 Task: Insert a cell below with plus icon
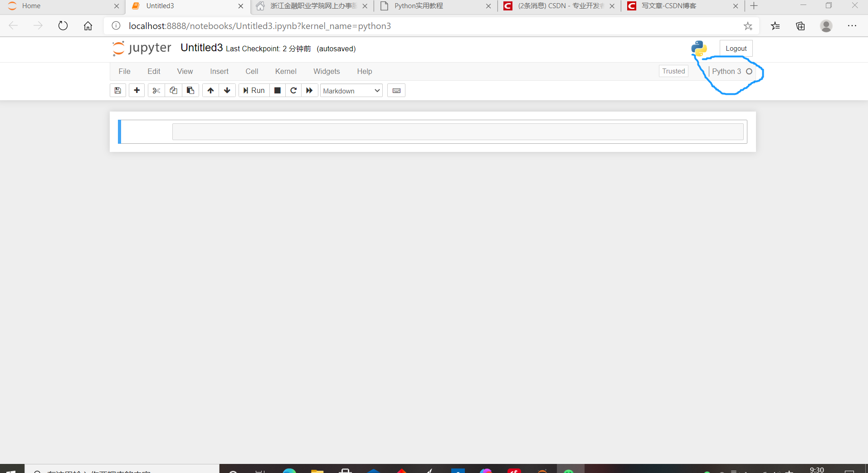137,90
